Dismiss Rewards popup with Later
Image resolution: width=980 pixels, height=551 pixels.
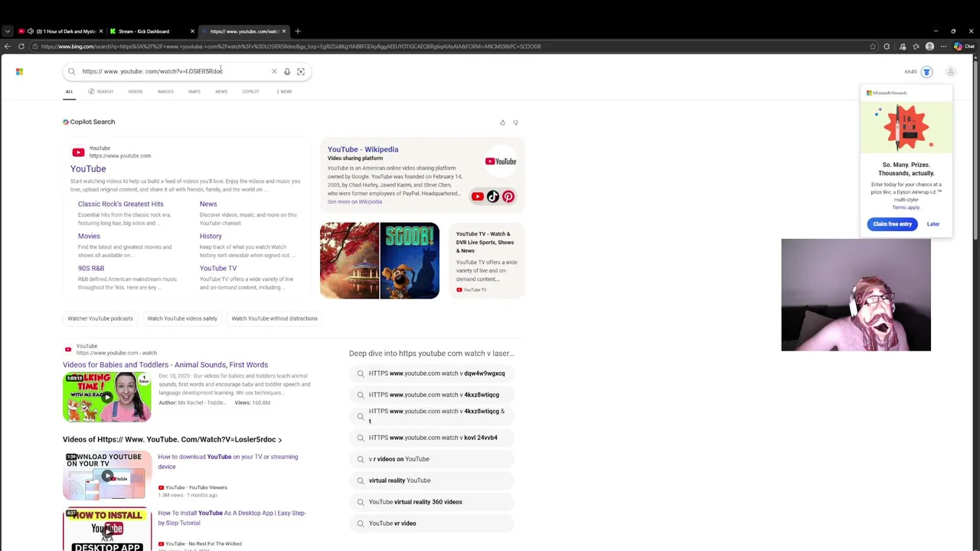(933, 224)
